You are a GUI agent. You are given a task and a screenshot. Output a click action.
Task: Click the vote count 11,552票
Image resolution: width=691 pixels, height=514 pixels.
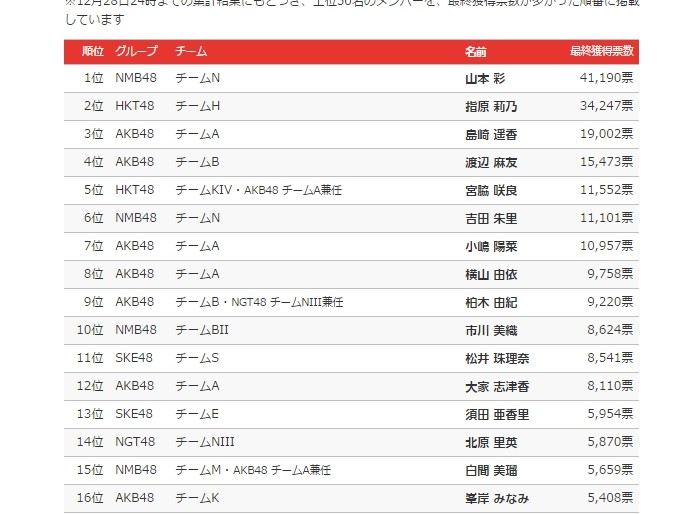606,190
